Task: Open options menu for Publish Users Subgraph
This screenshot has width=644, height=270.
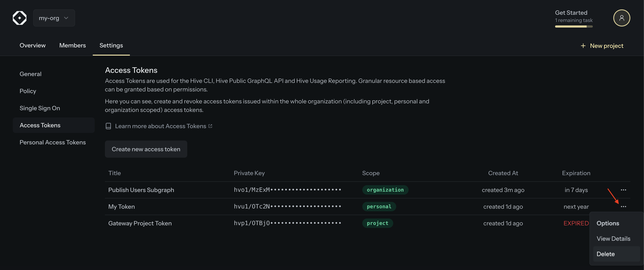Action: (623, 190)
